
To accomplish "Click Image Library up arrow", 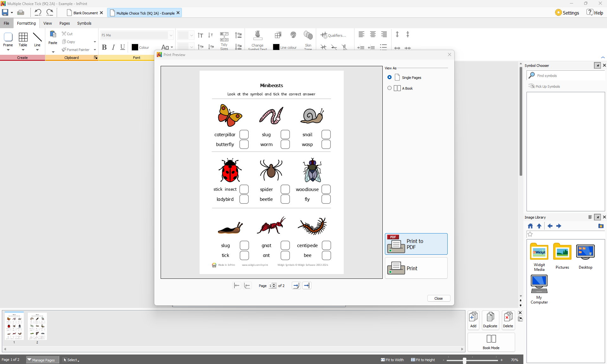I will click(x=539, y=226).
